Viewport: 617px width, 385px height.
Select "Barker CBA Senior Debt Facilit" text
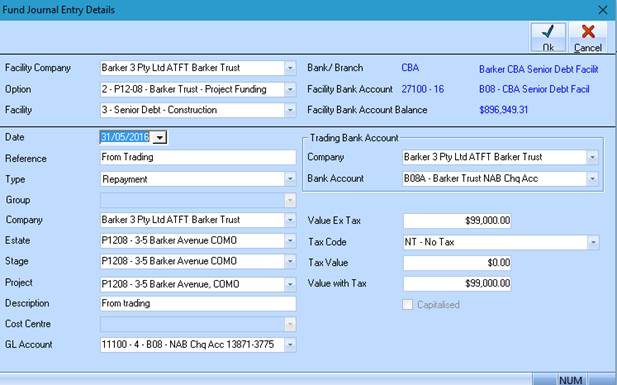tap(538, 69)
